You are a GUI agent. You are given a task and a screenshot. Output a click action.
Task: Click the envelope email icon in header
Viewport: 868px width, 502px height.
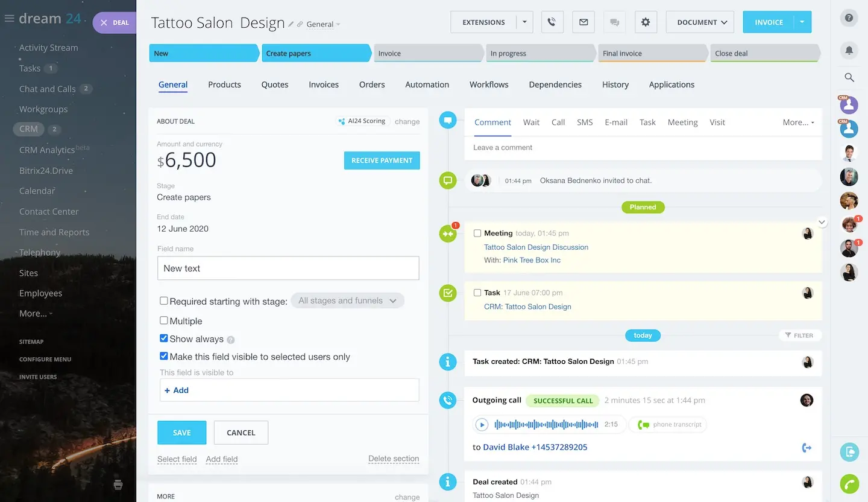tap(583, 22)
